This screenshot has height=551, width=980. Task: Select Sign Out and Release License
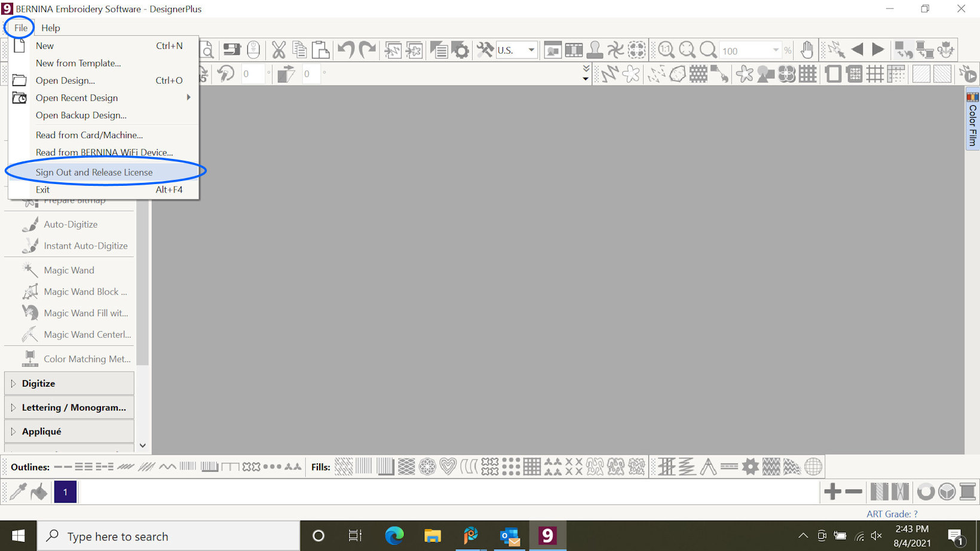(x=103, y=172)
